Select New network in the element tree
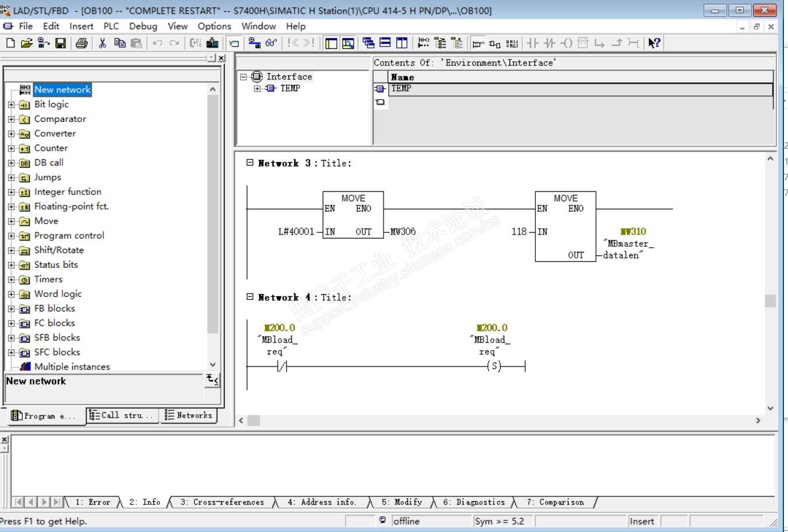 click(x=62, y=90)
